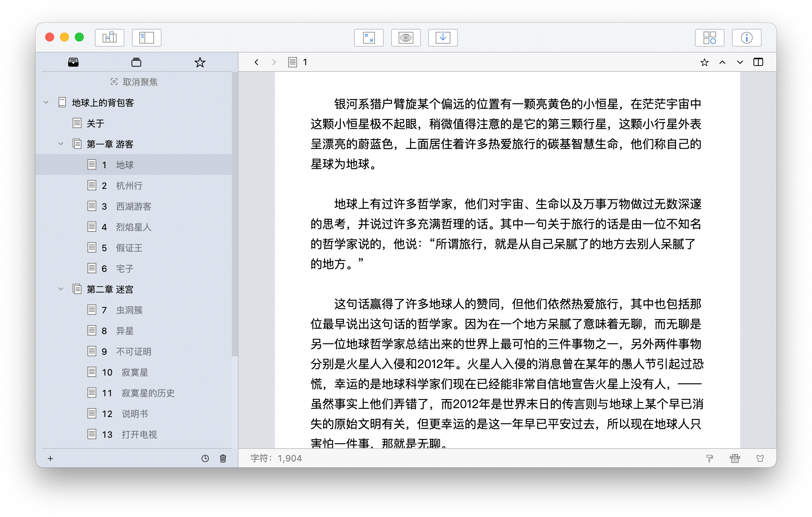812x517 pixels.
Task: Open the preview eye icon
Action: (406, 37)
